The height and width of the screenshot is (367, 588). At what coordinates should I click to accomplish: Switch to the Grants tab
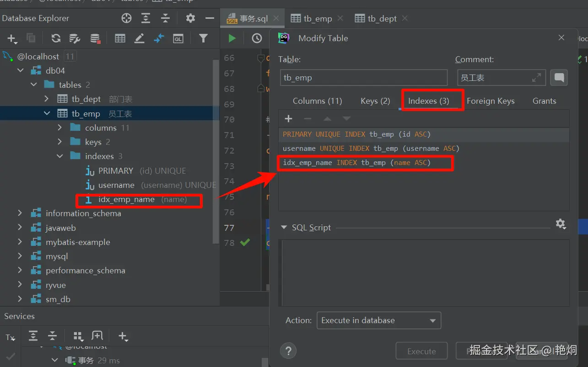(545, 101)
